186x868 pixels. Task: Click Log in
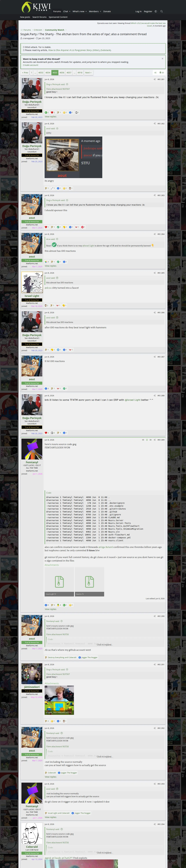tap(138, 11)
